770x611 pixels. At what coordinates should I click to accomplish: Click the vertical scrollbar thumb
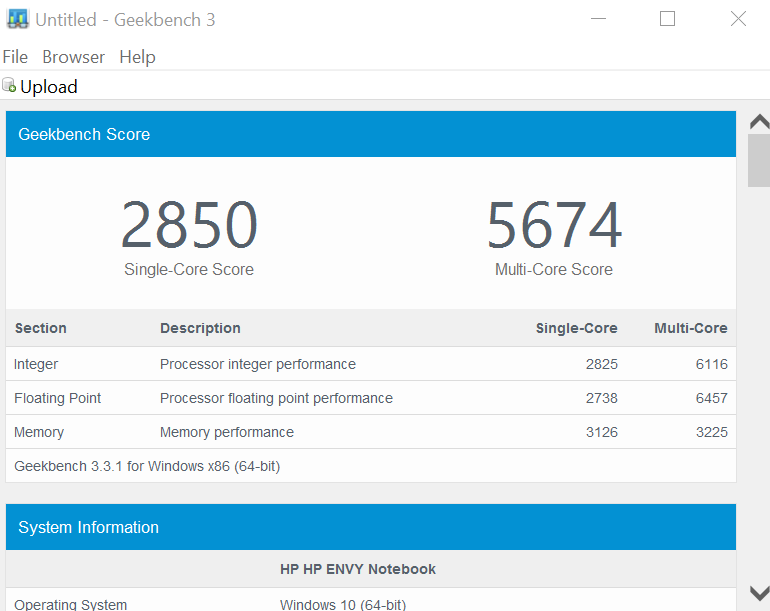point(759,160)
